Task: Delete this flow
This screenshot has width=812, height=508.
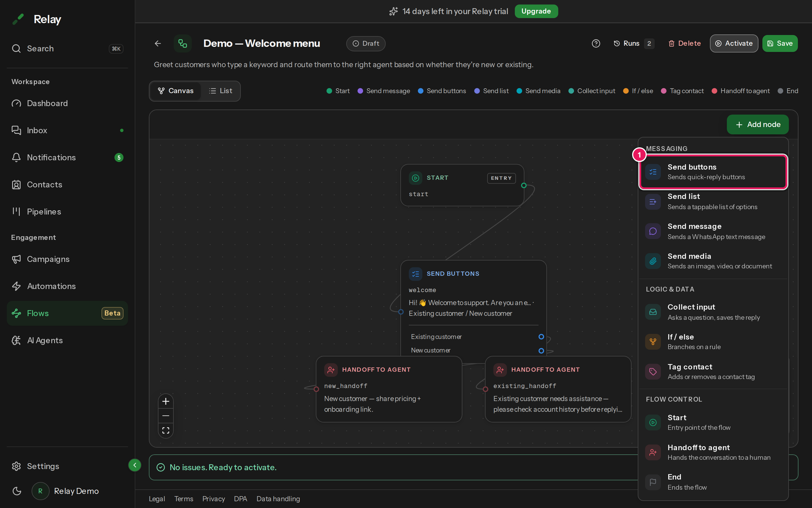Action: pyautogui.click(x=685, y=43)
